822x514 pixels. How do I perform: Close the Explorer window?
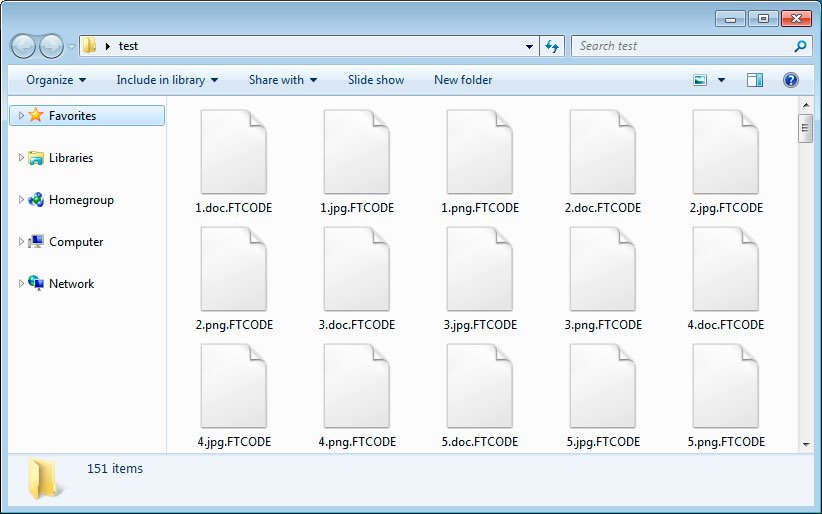click(796, 19)
